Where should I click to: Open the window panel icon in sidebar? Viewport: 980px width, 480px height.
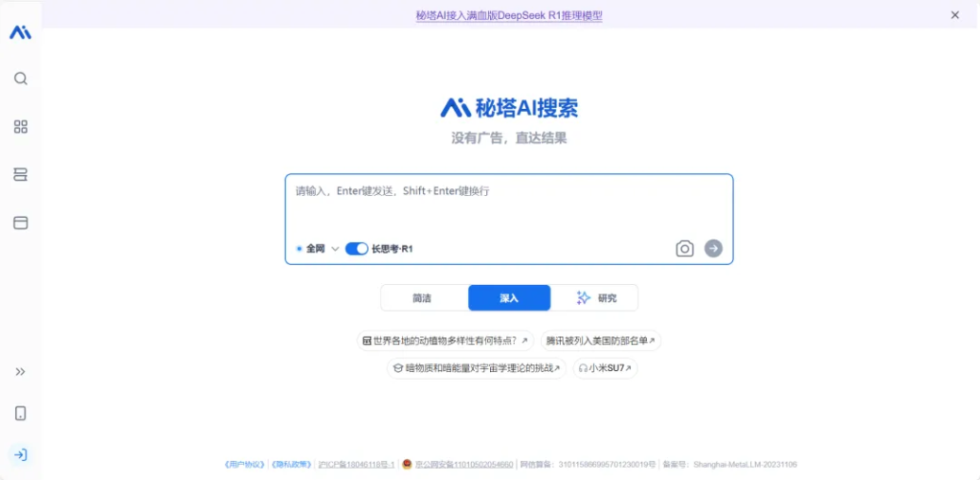coord(21,223)
